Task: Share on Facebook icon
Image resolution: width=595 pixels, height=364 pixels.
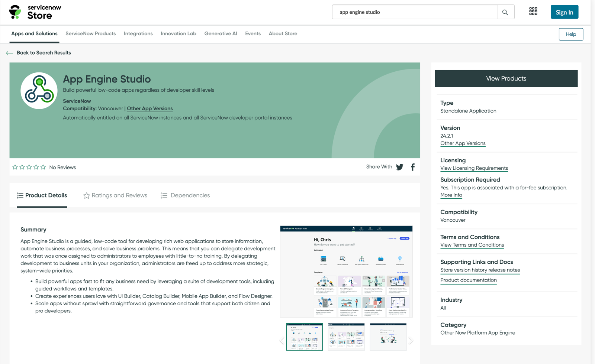Action: coord(413,167)
